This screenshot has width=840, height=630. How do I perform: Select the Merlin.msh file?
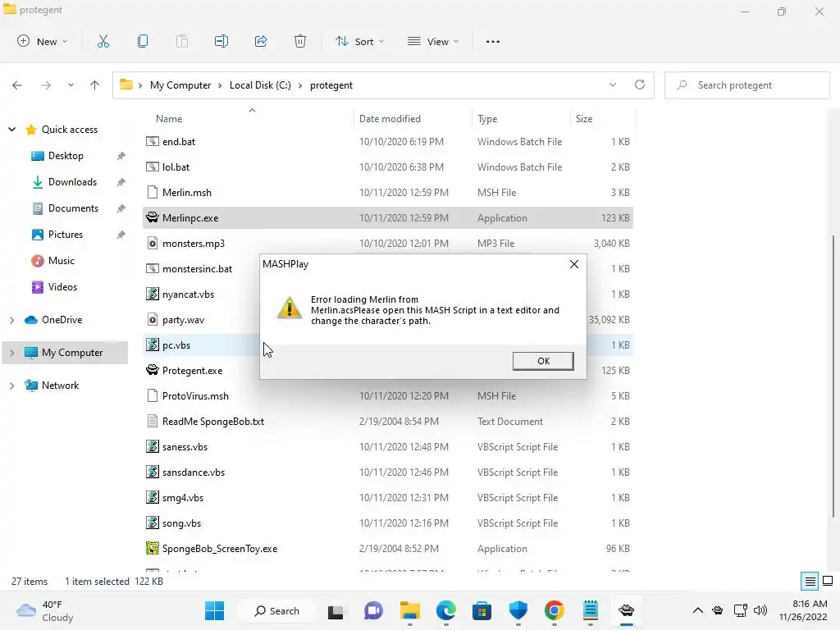click(x=388, y=192)
